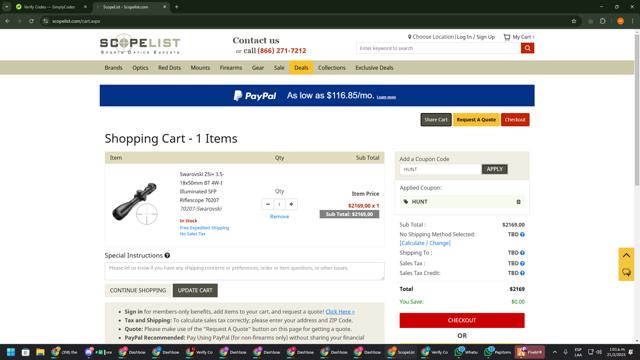Open the Swarovski riflescope thumbnail

click(x=135, y=203)
